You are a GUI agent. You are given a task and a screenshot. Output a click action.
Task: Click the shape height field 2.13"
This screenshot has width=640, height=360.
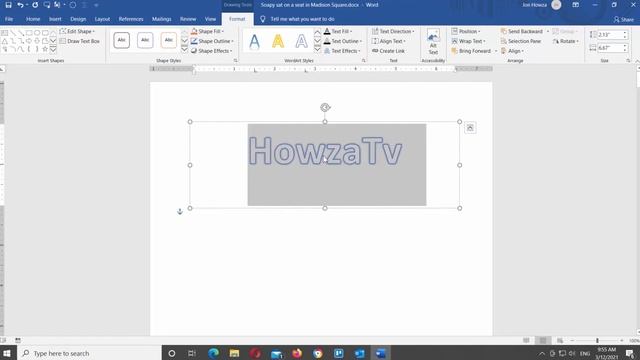point(609,35)
